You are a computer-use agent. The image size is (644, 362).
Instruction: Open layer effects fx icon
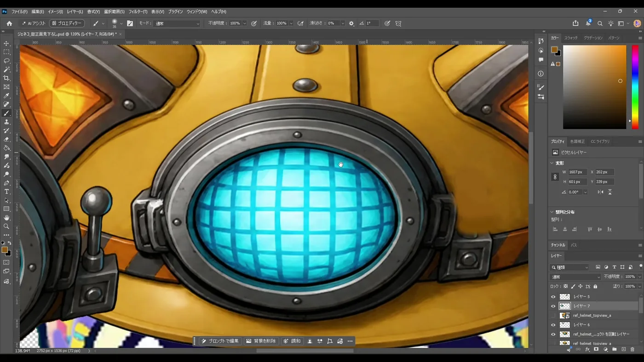click(587, 350)
